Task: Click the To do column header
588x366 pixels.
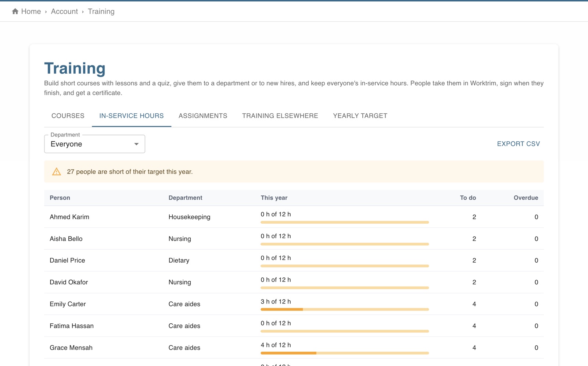Action: [468, 198]
